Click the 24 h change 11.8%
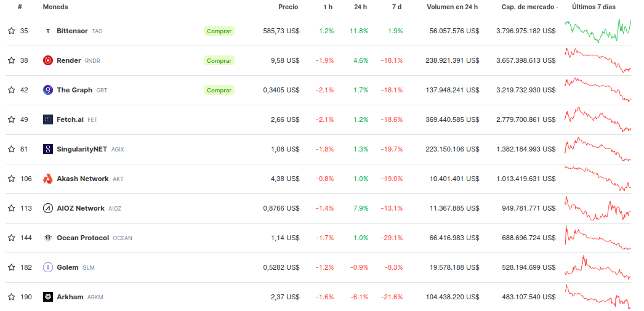The height and width of the screenshot is (311, 644). (x=359, y=31)
